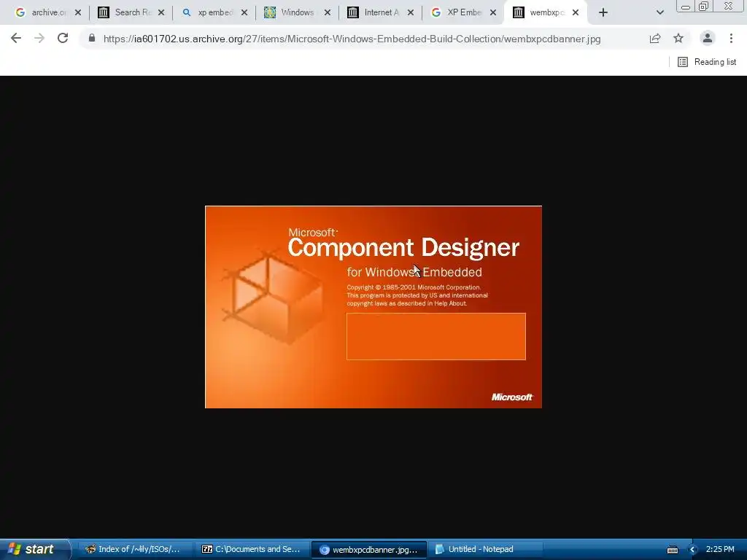Close the Windows tab
The image size is (747, 560).
click(x=328, y=13)
